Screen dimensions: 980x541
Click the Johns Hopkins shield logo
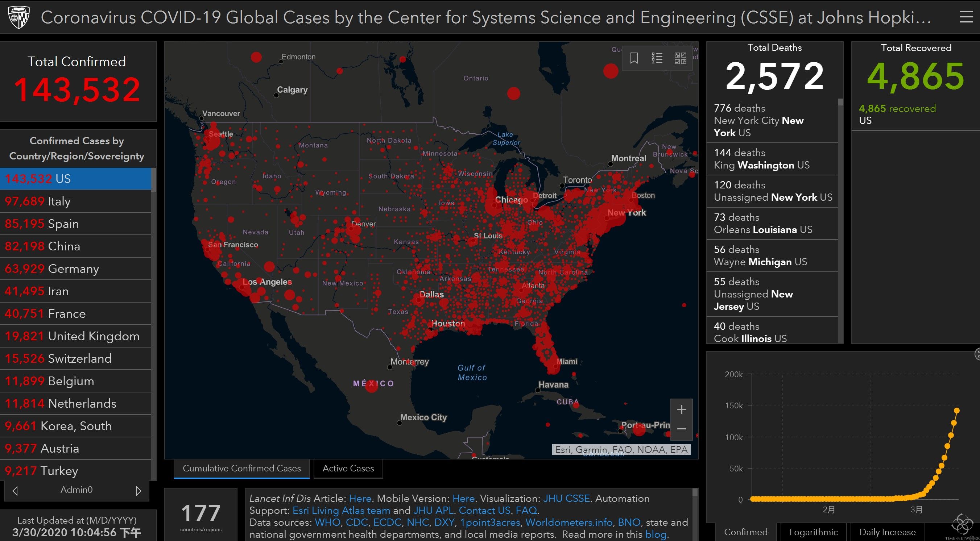tap(19, 17)
